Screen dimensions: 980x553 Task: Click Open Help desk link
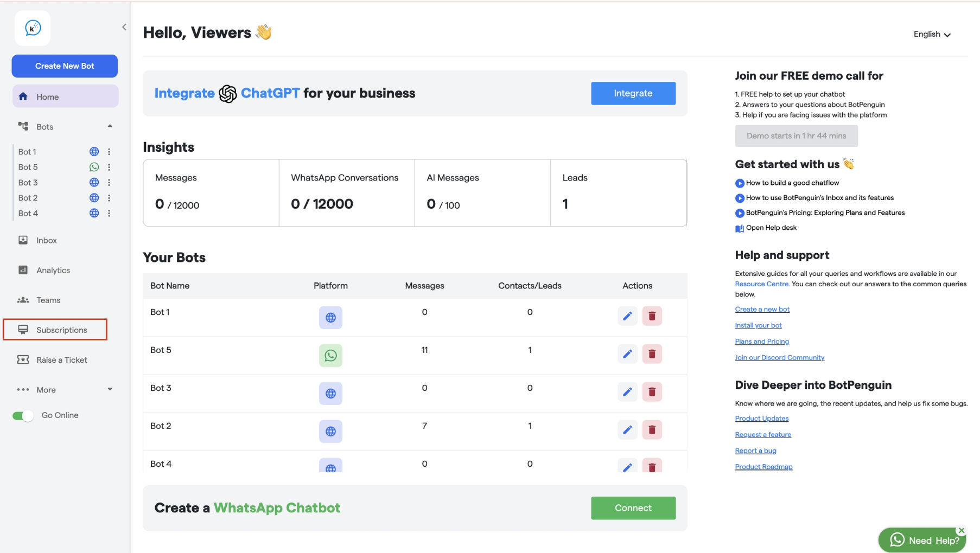[766, 228]
